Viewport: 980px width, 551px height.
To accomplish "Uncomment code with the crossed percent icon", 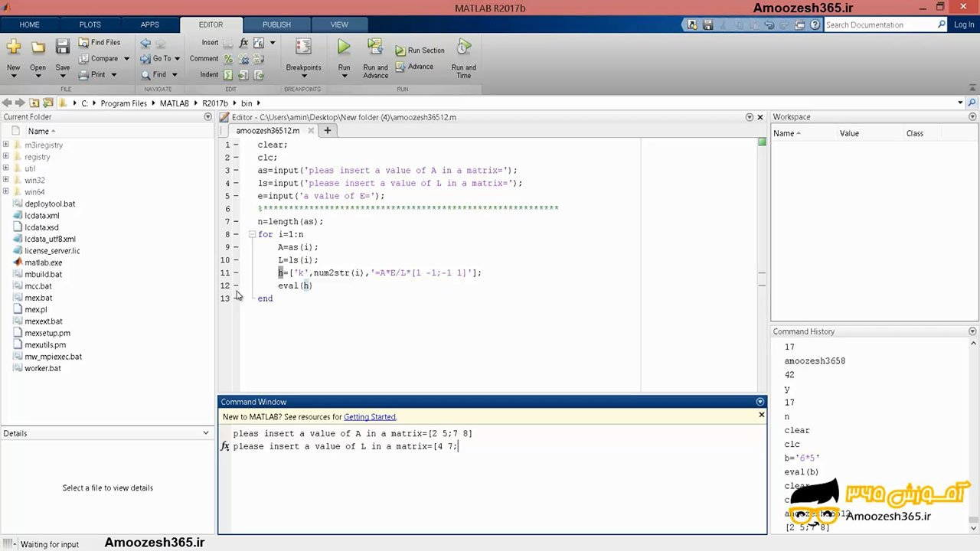I will [x=243, y=59].
